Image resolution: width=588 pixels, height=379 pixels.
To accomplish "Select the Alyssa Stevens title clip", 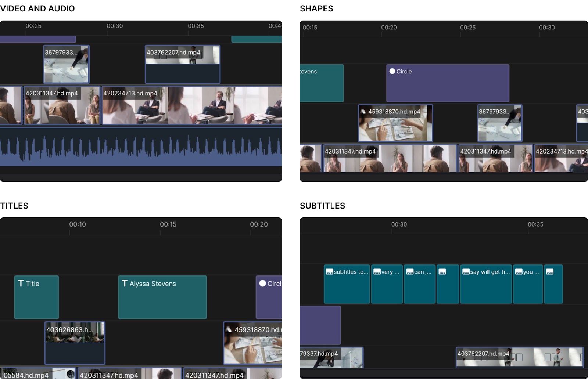I will 162,297.
